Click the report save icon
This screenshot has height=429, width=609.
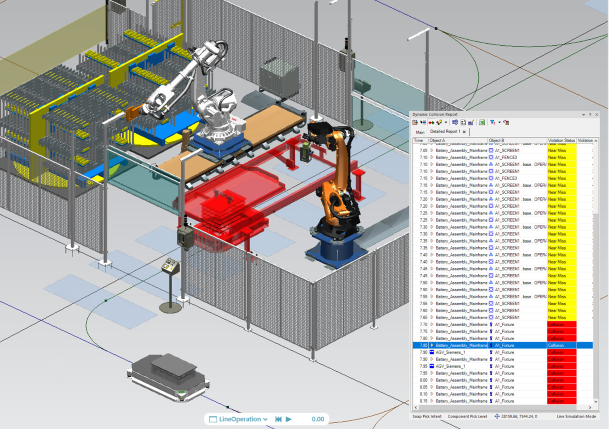click(x=471, y=122)
